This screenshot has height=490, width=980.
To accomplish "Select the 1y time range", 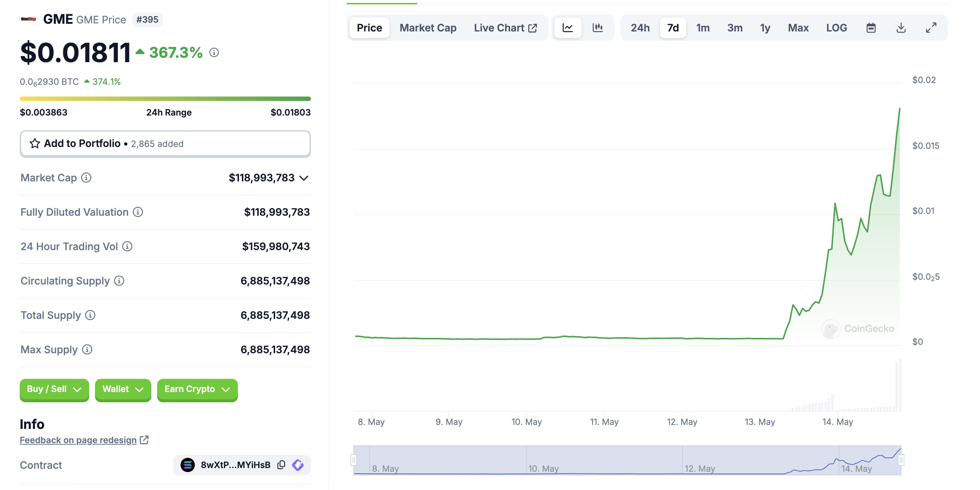I will 765,28.
